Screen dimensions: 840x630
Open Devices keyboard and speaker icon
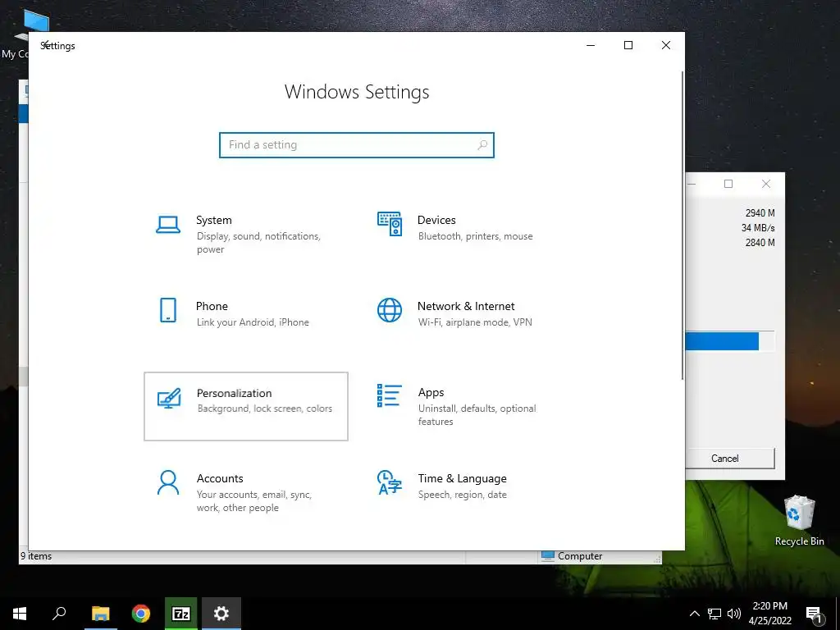tap(390, 224)
